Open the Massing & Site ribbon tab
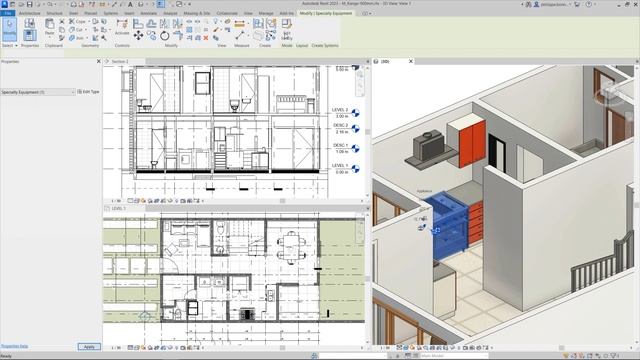The width and height of the screenshot is (640, 360). (197, 13)
